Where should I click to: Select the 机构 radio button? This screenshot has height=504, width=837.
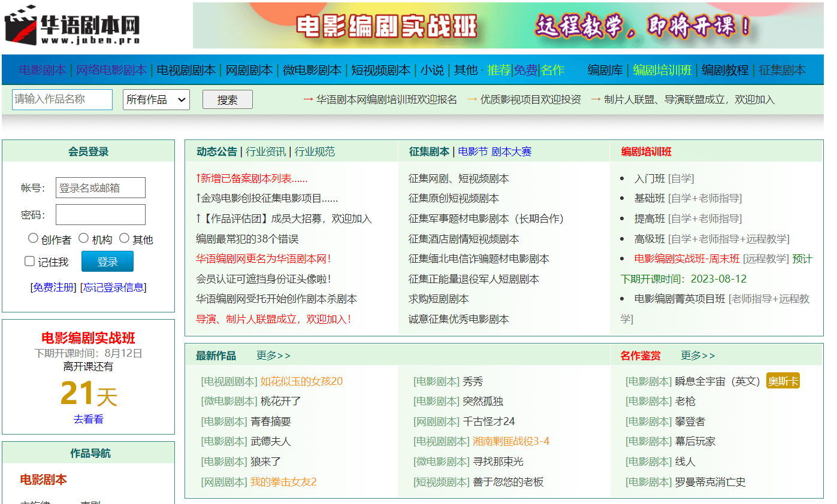tap(84, 238)
